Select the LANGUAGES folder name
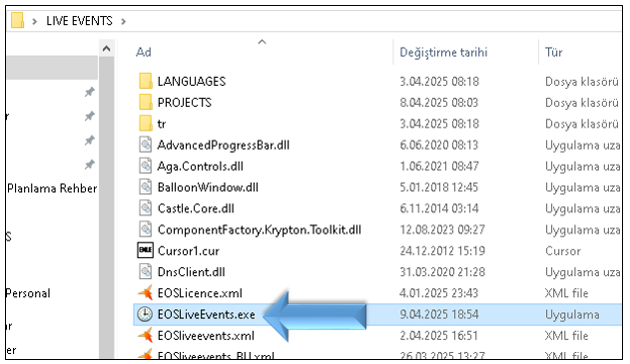 (192, 82)
